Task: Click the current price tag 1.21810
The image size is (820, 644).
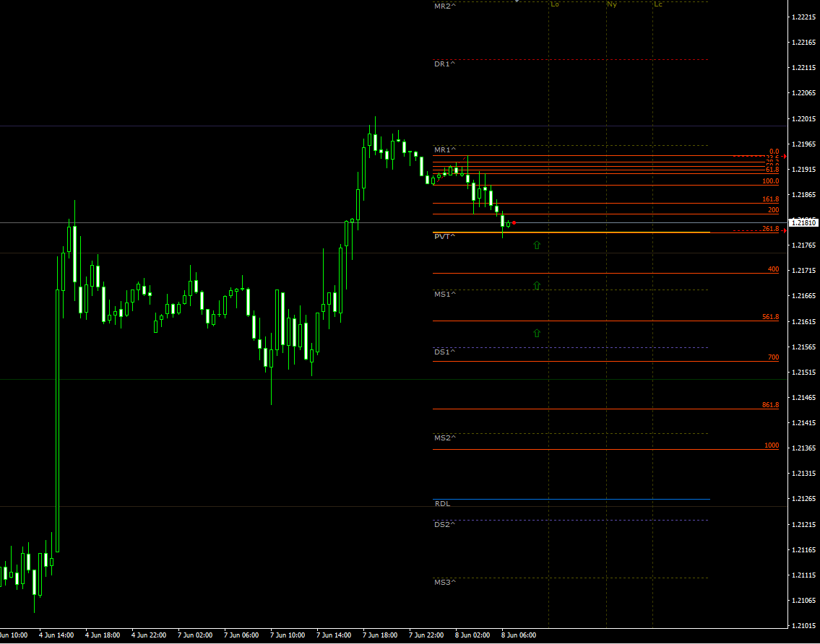Action: pyautogui.click(x=803, y=223)
